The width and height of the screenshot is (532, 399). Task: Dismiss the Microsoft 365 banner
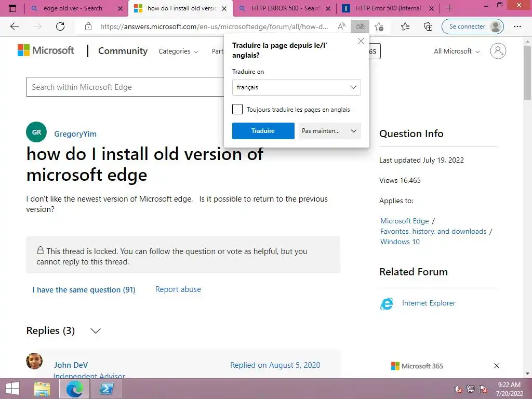(x=496, y=366)
